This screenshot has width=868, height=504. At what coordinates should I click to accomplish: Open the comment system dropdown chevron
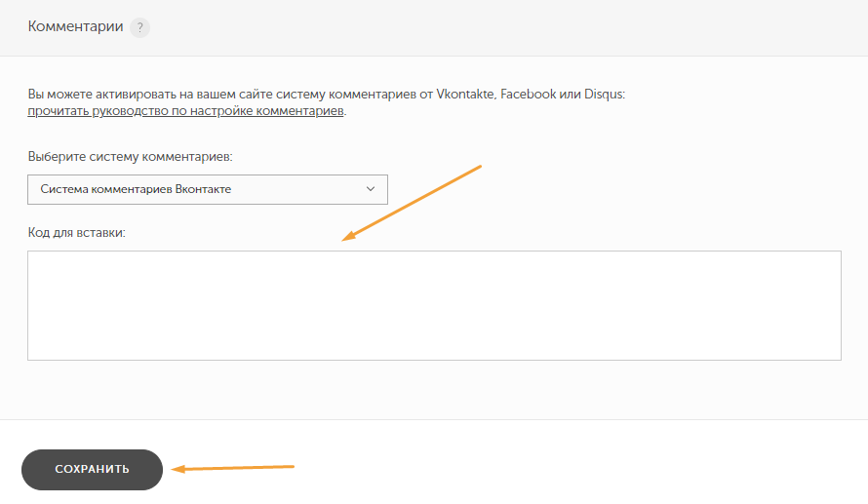(x=371, y=189)
